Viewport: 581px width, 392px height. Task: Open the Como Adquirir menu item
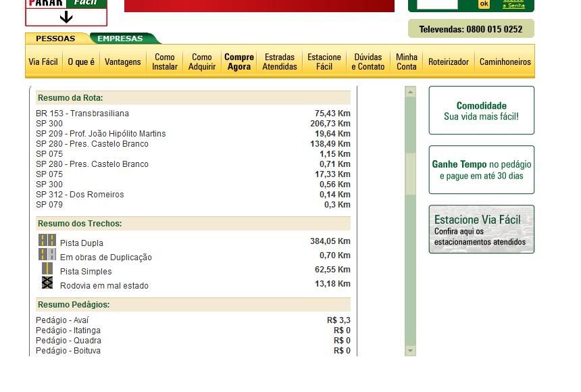click(x=202, y=62)
